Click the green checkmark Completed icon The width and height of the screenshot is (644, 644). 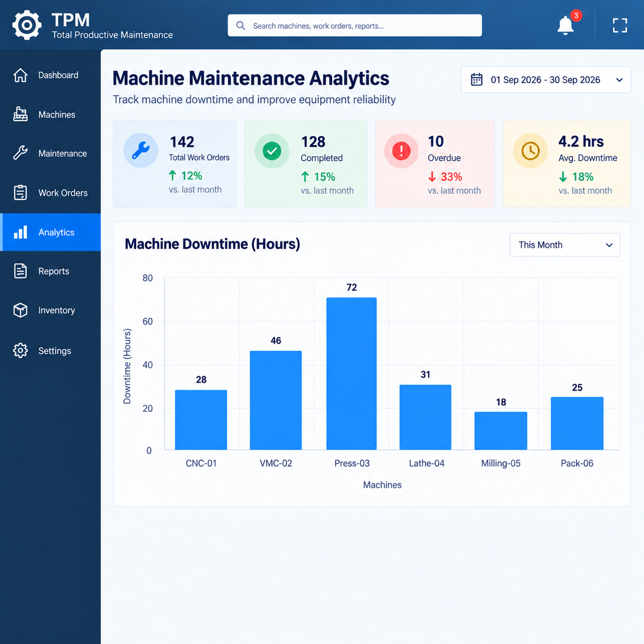(x=272, y=151)
